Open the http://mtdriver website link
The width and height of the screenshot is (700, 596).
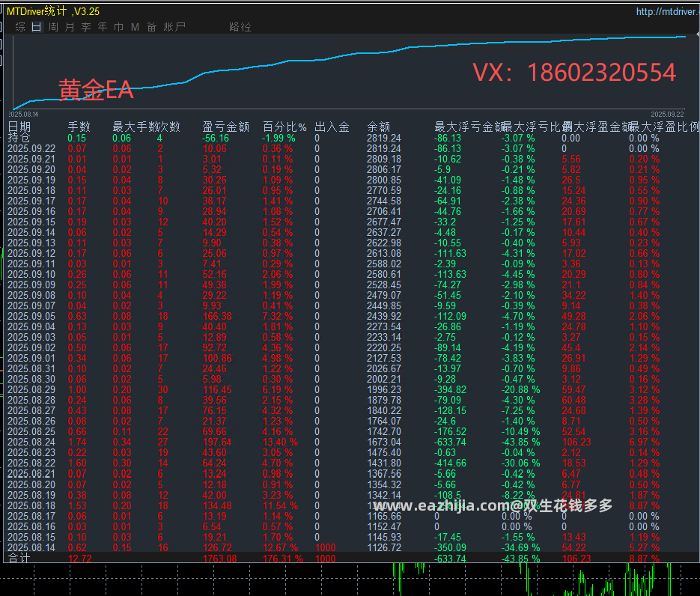click(x=667, y=12)
